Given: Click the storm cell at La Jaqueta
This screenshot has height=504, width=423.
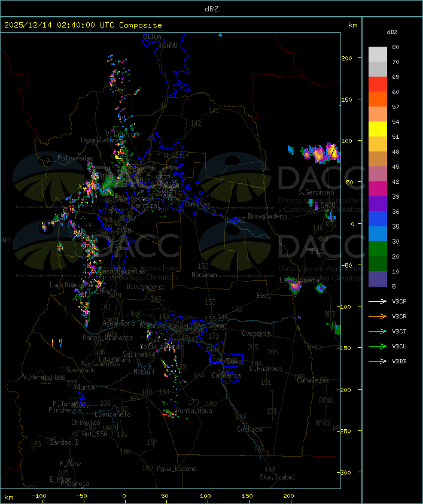Looking at the screenshot, I should tap(294, 286).
